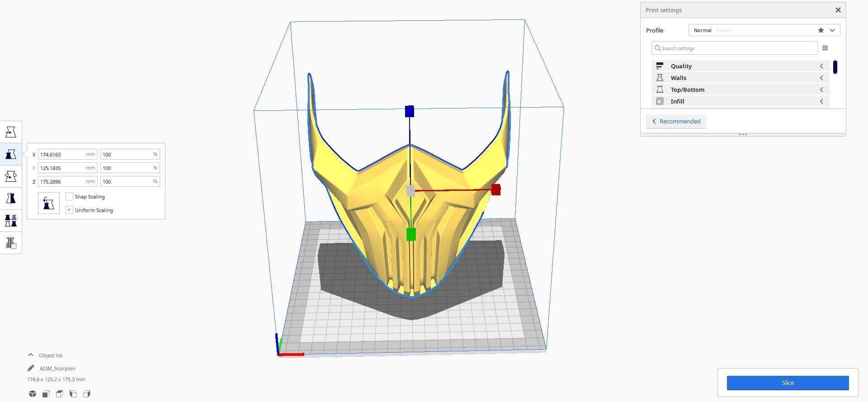Click the gray center uniform scale handle
868x402 pixels.
point(410,191)
